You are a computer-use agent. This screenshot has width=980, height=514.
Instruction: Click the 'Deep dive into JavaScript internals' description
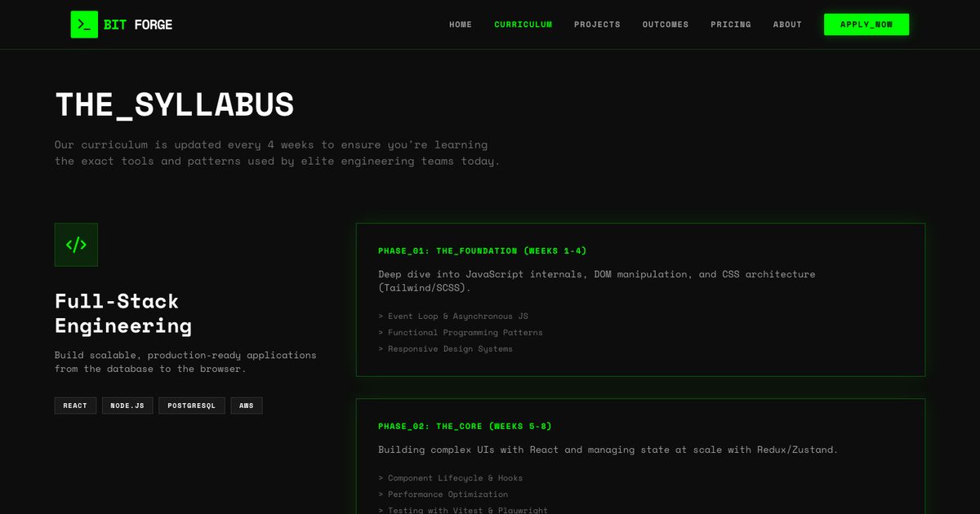(597, 281)
